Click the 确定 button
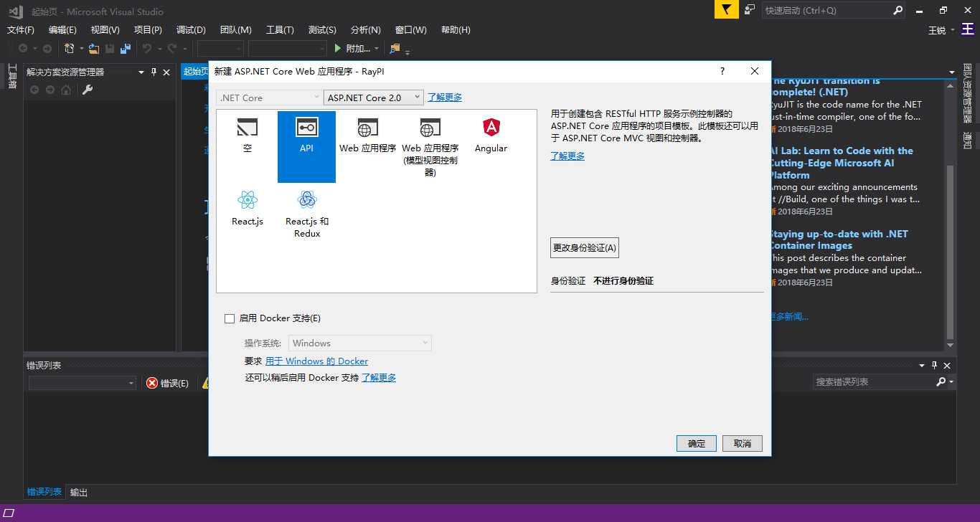The width and height of the screenshot is (980, 522). [696, 443]
